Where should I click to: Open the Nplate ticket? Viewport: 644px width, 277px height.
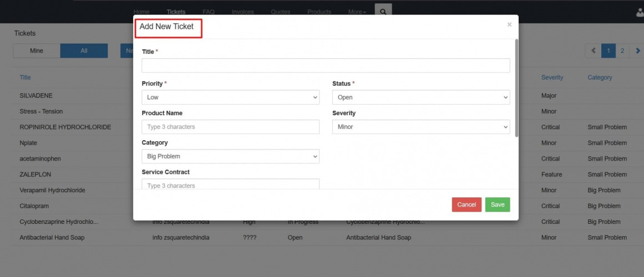(28, 143)
